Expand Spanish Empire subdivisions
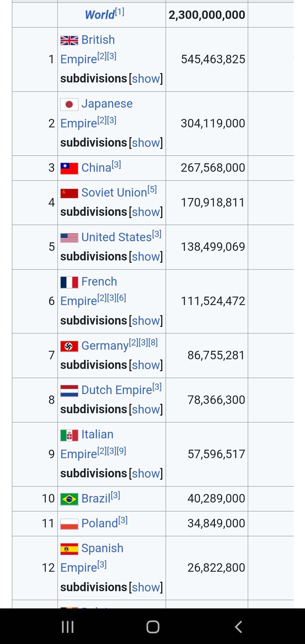The width and height of the screenshot is (305, 644). point(146,588)
